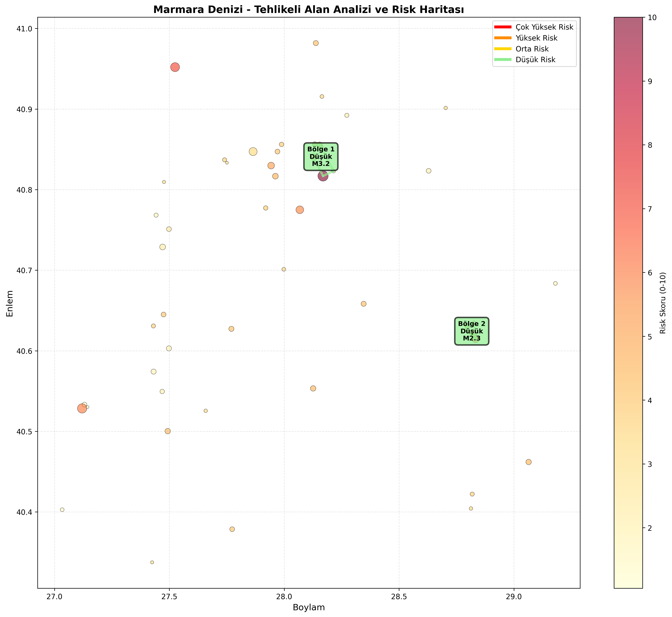Click the x-axis tick label '29.0'
The width and height of the screenshot is (672, 617).
pyautogui.click(x=514, y=596)
